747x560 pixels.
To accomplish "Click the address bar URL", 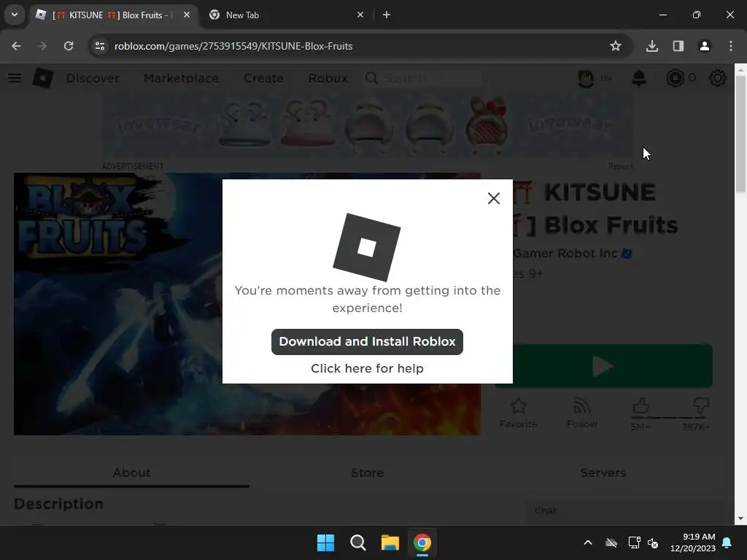I will pos(233,46).
